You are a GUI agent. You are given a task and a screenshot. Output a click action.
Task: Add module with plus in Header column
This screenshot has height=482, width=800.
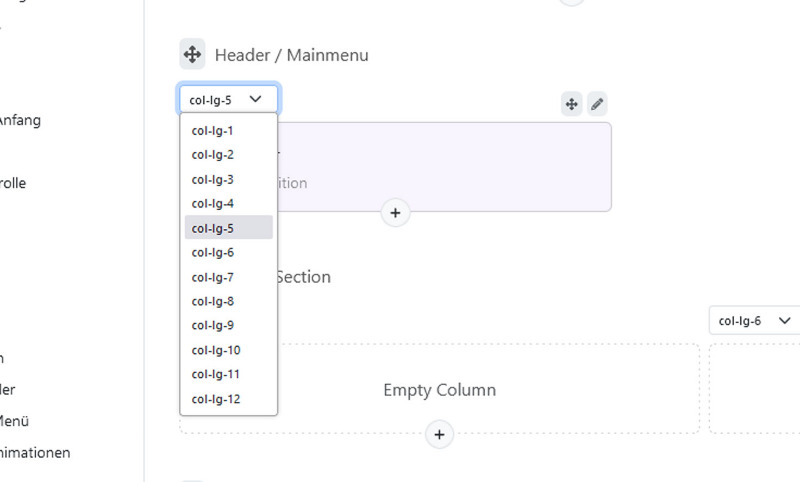pyautogui.click(x=395, y=213)
